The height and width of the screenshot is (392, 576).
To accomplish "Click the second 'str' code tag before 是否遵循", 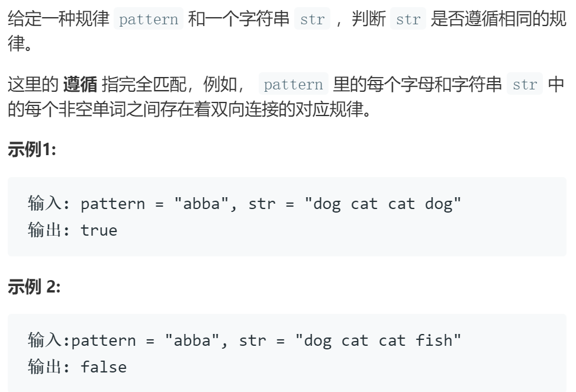I will tap(408, 19).
